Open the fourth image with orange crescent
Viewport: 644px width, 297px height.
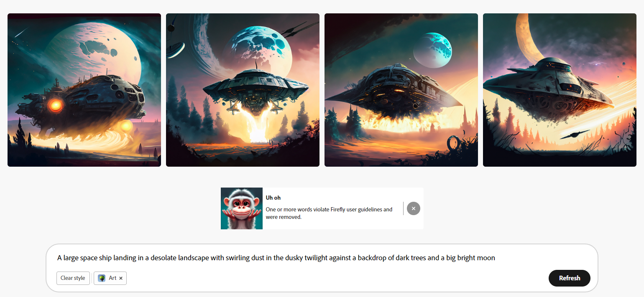coord(560,90)
